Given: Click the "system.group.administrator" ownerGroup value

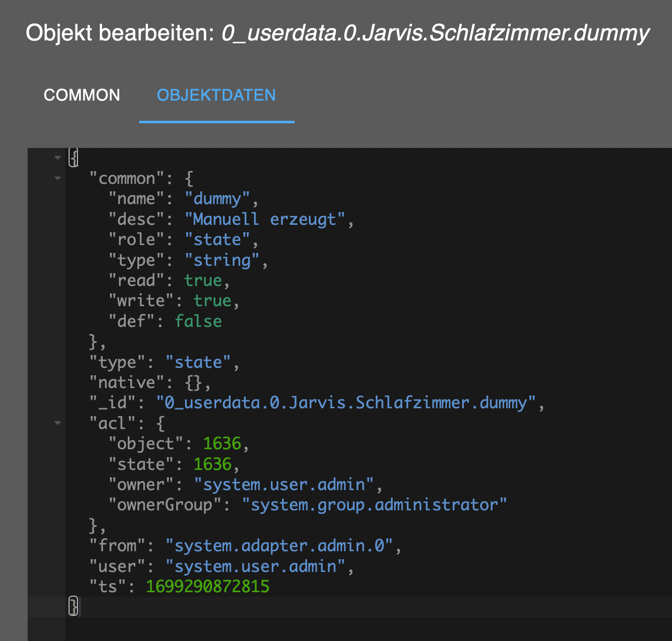Looking at the screenshot, I should coord(374,505).
